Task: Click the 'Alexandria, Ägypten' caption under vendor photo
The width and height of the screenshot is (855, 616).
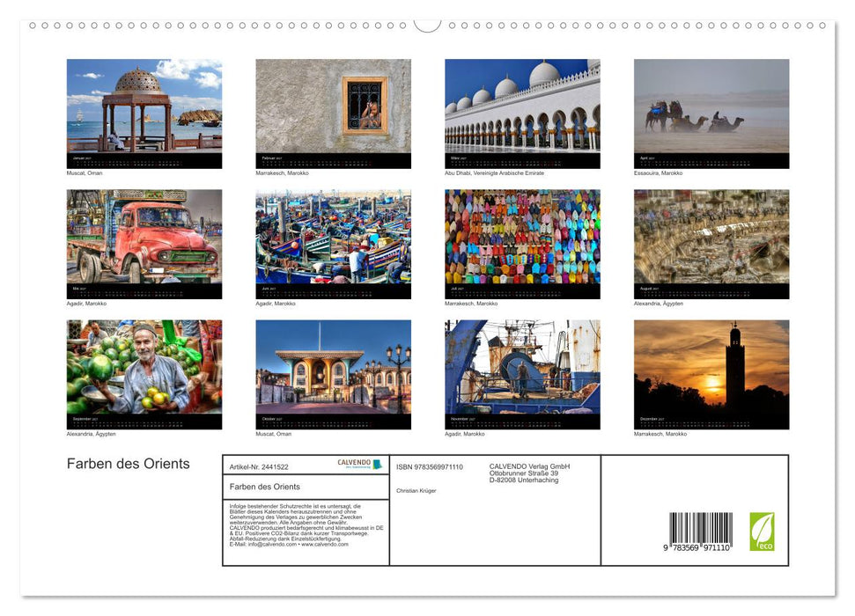Action: tap(91, 435)
